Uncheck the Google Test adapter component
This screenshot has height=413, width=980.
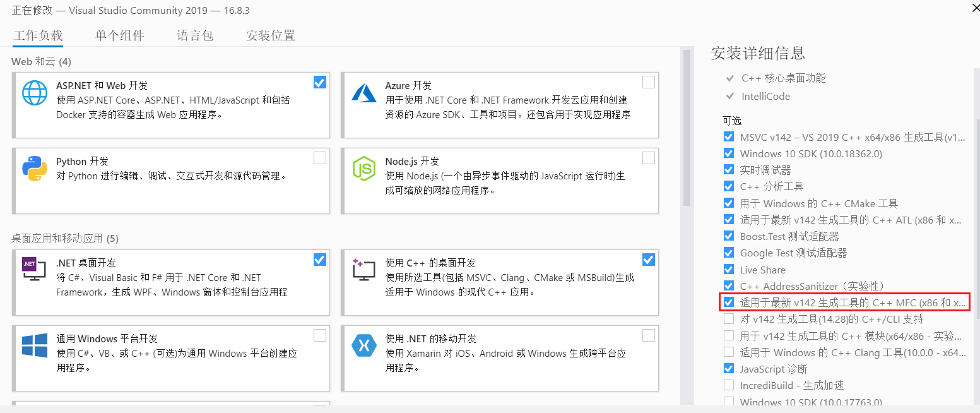[729, 253]
